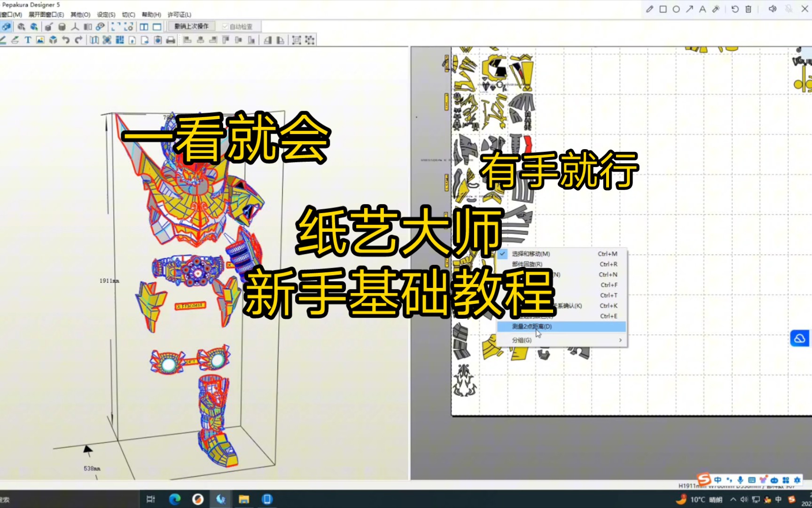The image size is (812, 508).
Task: Choose the arrow annotation tool
Action: click(689, 9)
